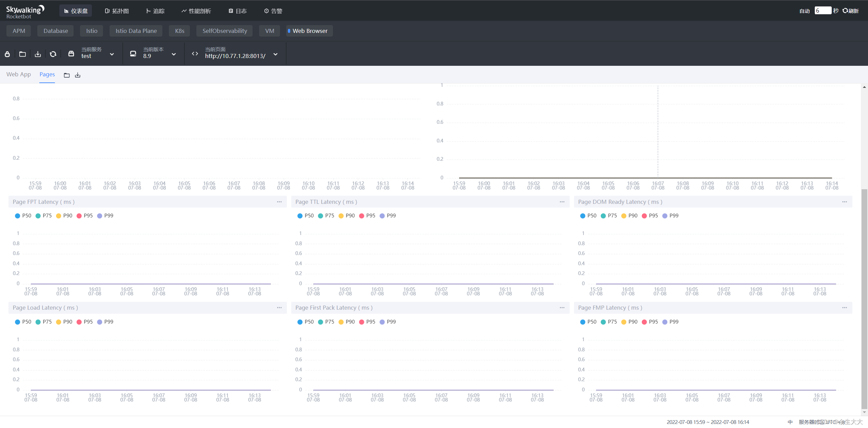
Task: Click the refresh icon button at top right
Action: (850, 11)
